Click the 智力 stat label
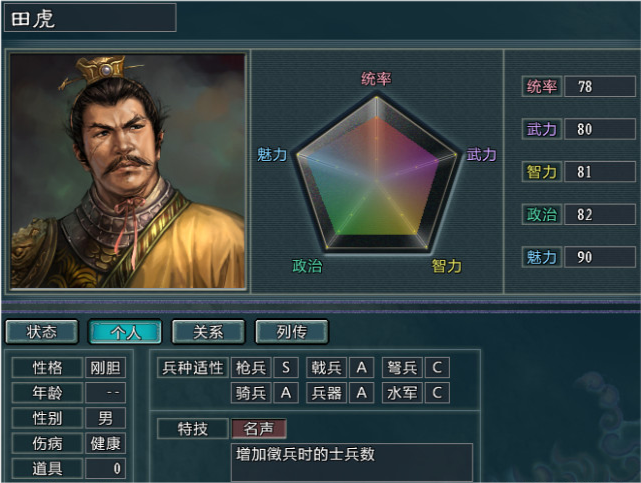This screenshot has width=641, height=483. [x=542, y=172]
